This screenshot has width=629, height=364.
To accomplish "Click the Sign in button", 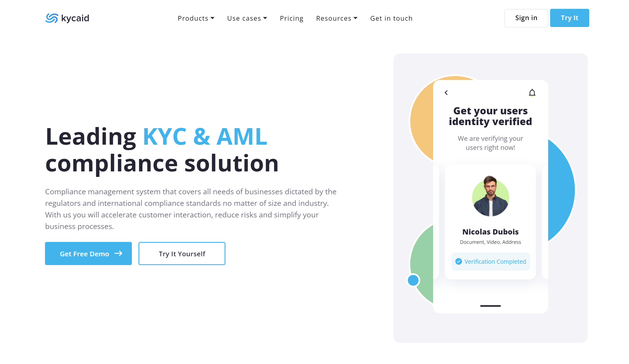I will coord(526,18).
